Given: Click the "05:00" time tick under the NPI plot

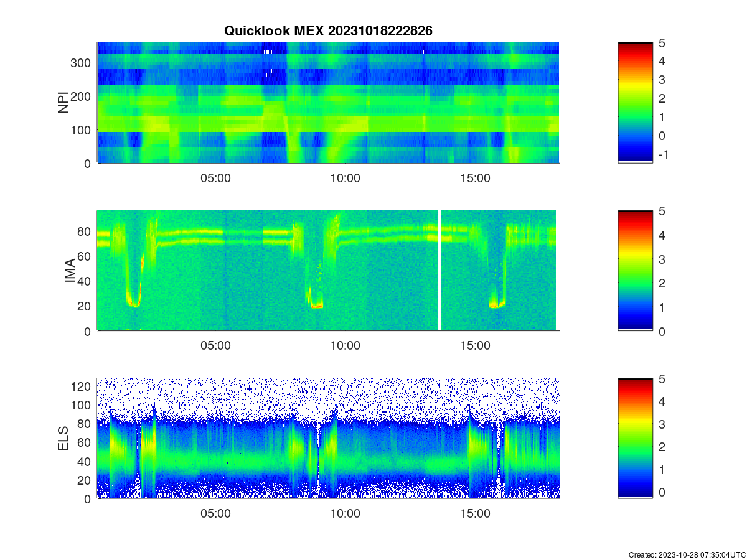Looking at the screenshot, I should point(215,178).
